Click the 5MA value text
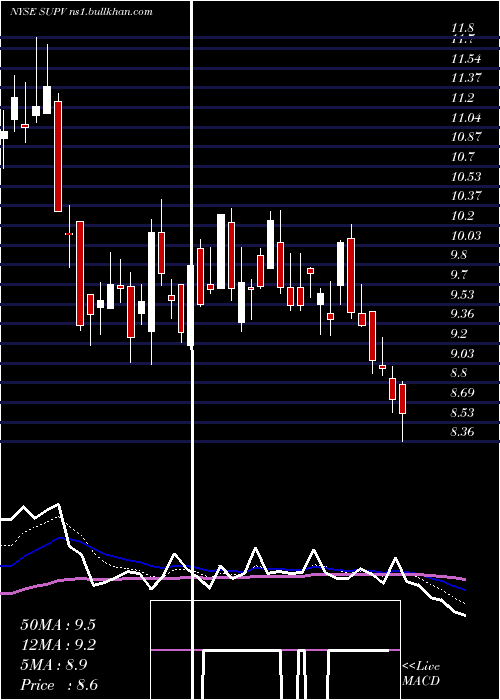Image resolution: width=500 pixels, height=700 pixels. (54, 665)
